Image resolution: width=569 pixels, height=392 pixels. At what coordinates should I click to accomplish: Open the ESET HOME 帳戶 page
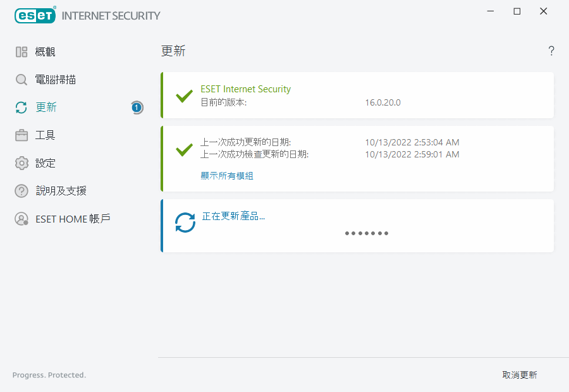[73, 219]
